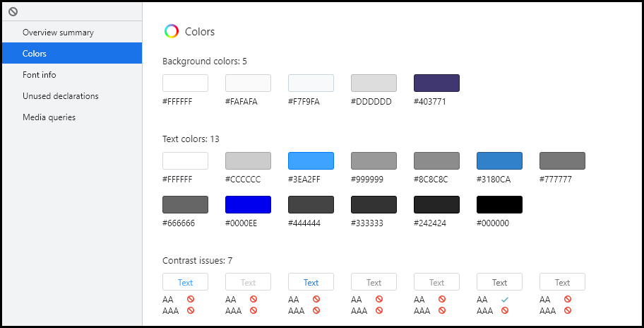Click the black #000000 text swatch

tap(499, 205)
